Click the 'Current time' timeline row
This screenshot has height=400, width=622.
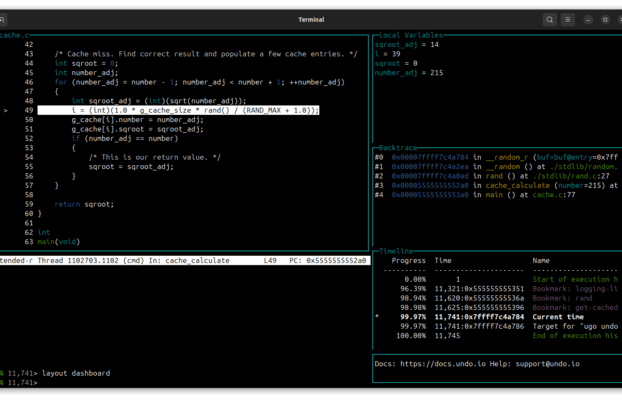pyautogui.click(x=497, y=317)
